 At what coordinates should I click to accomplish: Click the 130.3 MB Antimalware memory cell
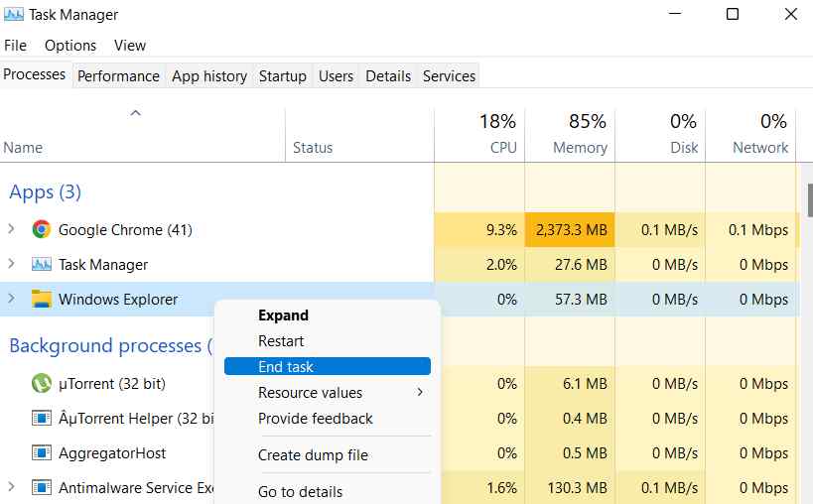tap(570, 487)
